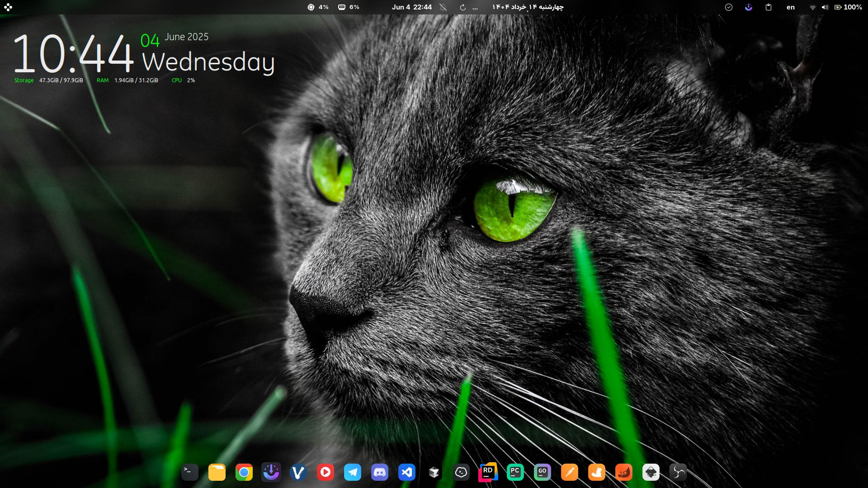Toggle the muted notifications bell icon
This screenshot has width=868, height=488.
coord(443,7)
